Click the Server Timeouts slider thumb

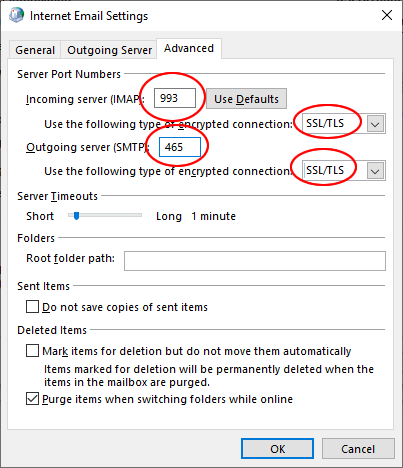(x=77, y=216)
